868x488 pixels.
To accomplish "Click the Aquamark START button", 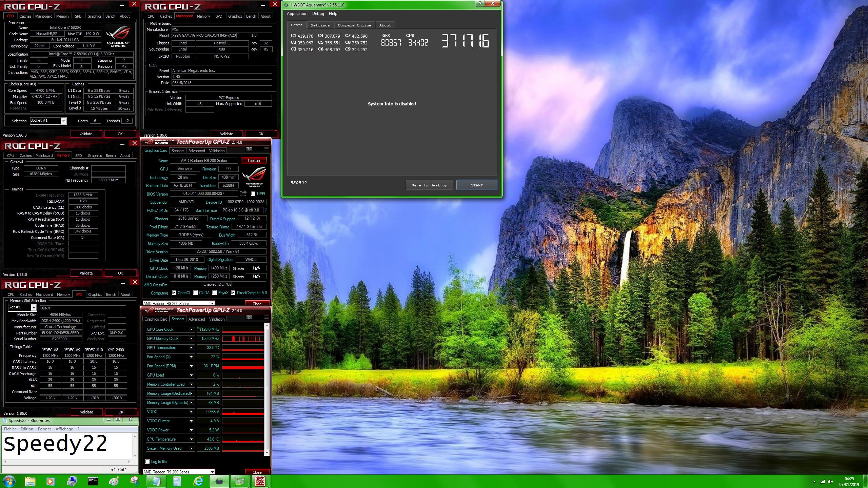I will [x=477, y=185].
